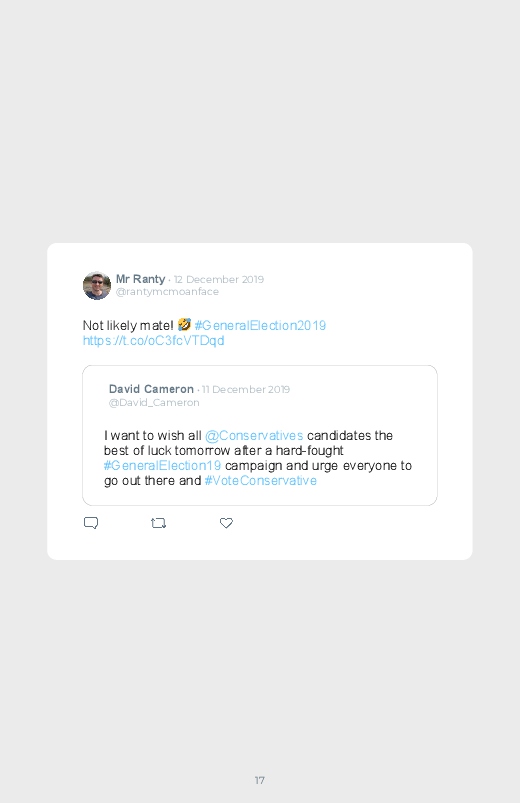The image size is (520, 803).
Task: Open David Cameron's name in quoted tweet
Action: [151, 389]
